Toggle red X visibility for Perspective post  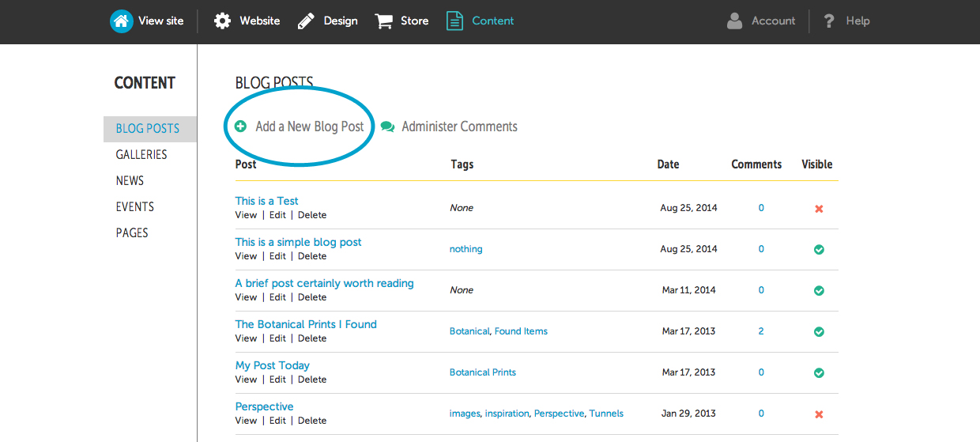[x=819, y=414]
